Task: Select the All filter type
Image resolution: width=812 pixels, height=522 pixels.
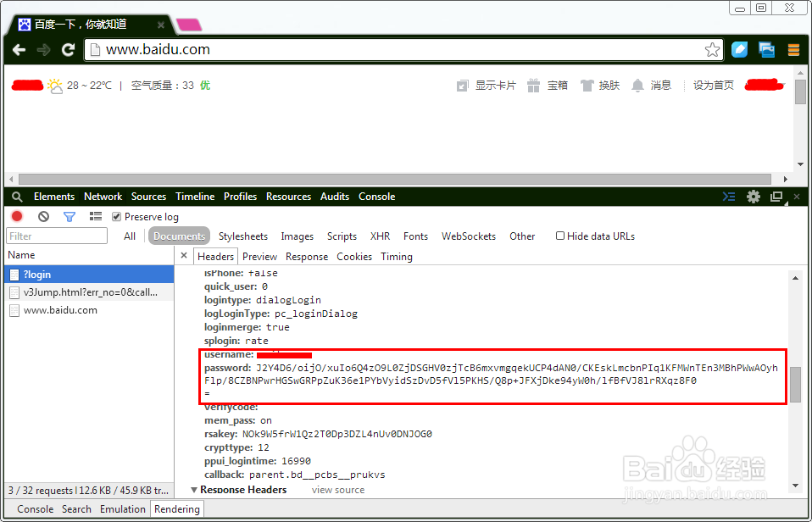Action: [x=130, y=236]
